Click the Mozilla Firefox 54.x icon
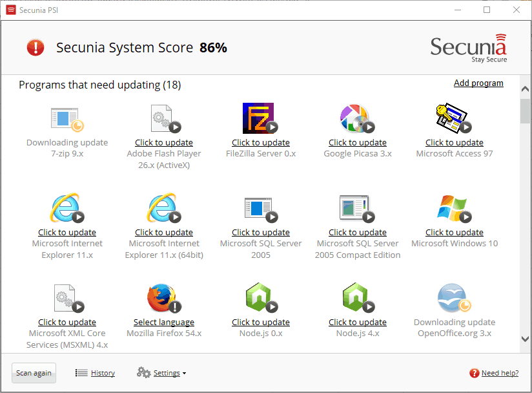 pos(164,298)
